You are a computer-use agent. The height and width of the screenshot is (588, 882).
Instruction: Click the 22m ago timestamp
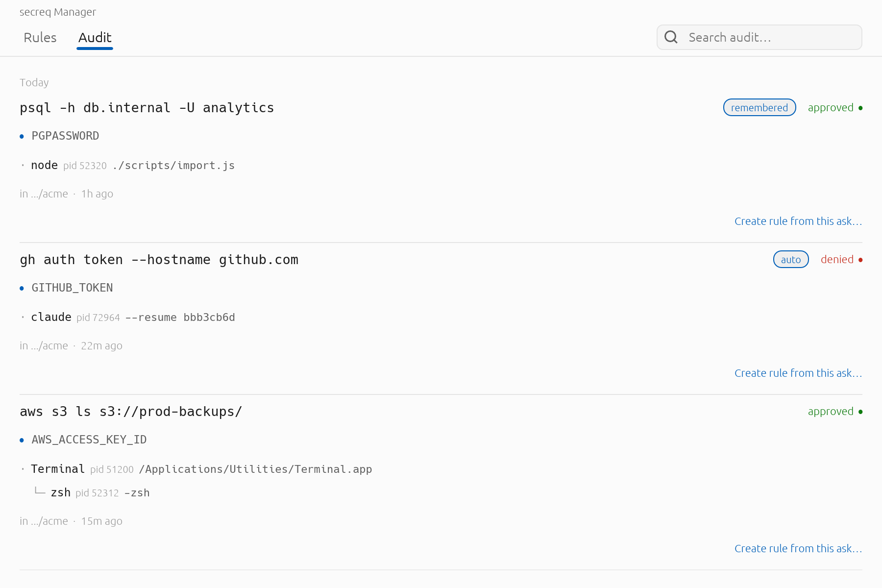click(x=101, y=346)
